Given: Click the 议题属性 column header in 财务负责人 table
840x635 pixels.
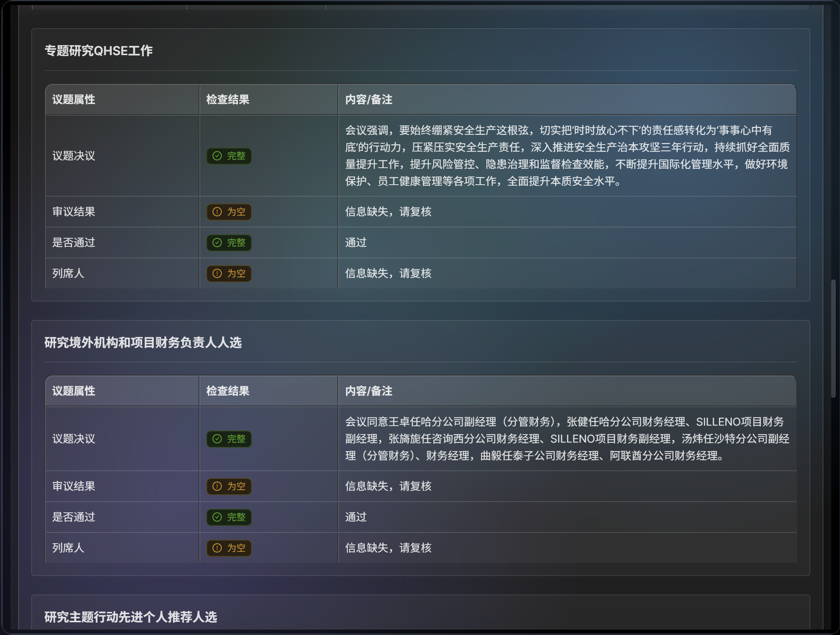Looking at the screenshot, I should [x=73, y=391].
